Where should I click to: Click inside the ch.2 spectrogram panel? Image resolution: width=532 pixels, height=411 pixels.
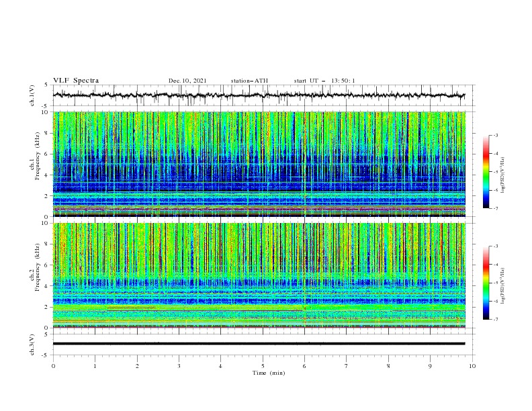259,275
